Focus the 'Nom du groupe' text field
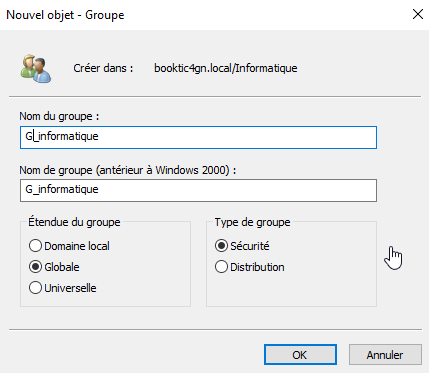The image size is (429, 373). click(x=198, y=137)
